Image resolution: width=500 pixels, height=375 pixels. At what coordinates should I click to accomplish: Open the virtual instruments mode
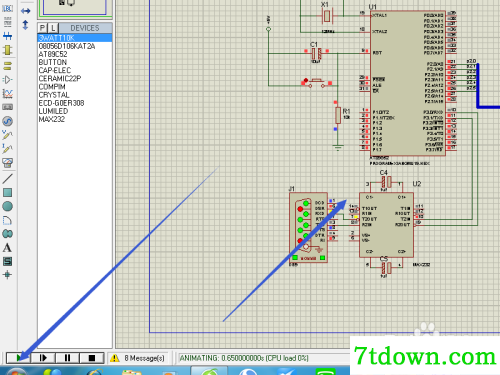[x=7, y=163]
